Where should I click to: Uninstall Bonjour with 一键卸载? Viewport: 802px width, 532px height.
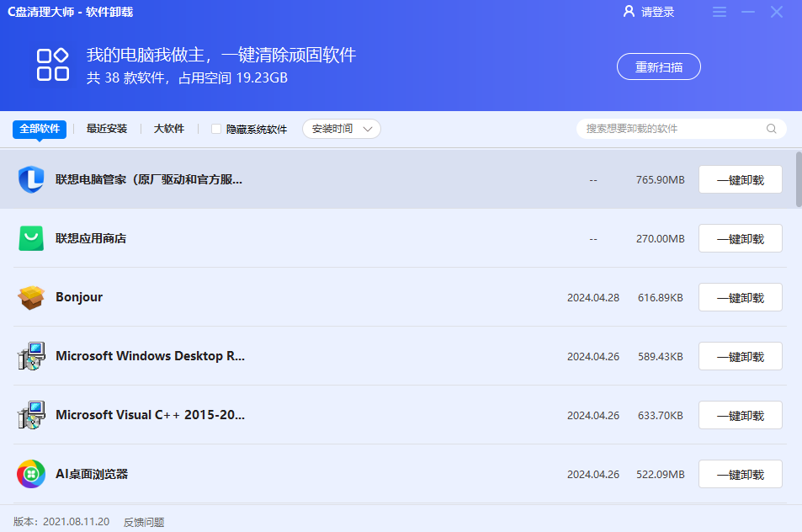coord(740,297)
